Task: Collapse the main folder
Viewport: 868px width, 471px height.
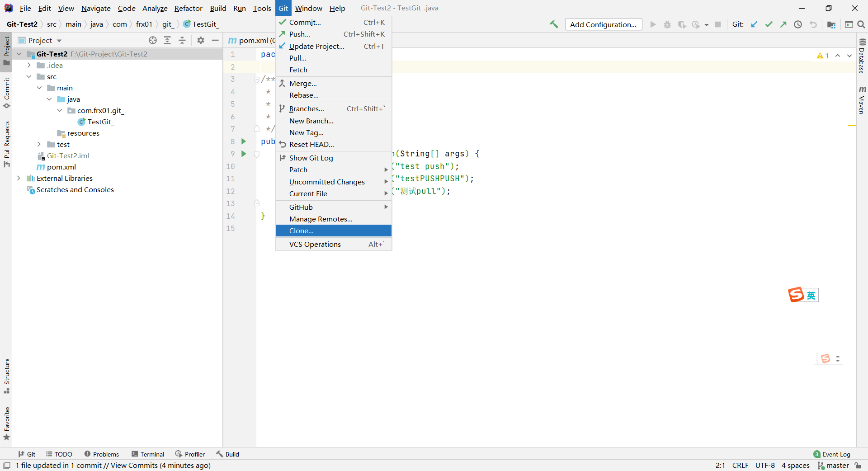Action: pos(39,88)
